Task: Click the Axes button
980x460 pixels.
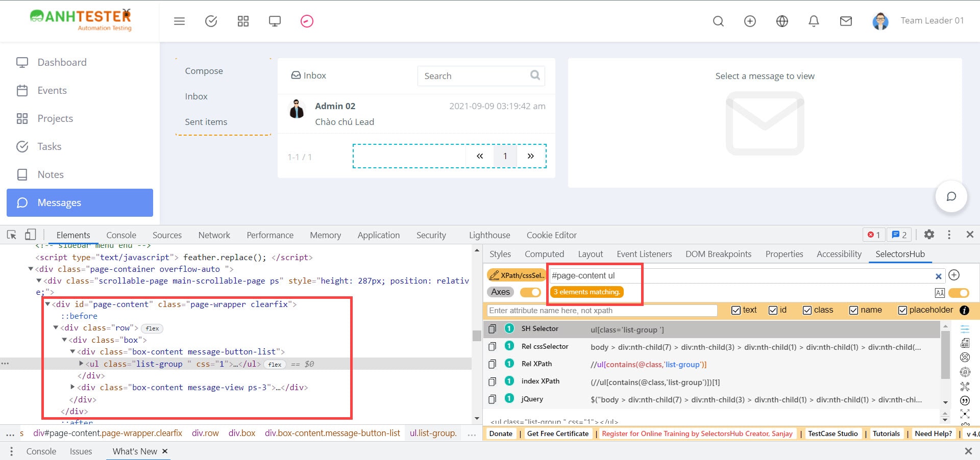Action: point(500,292)
